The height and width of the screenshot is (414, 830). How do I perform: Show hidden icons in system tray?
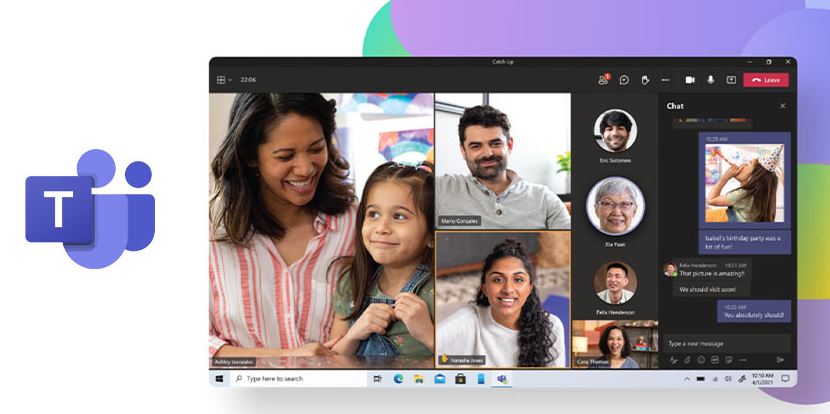[687, 379]
